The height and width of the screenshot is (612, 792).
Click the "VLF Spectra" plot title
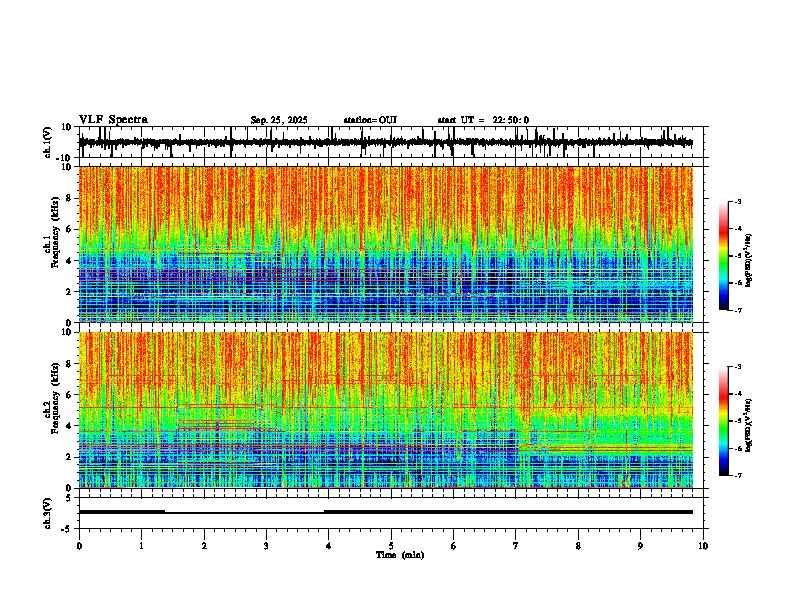point(113,120)
